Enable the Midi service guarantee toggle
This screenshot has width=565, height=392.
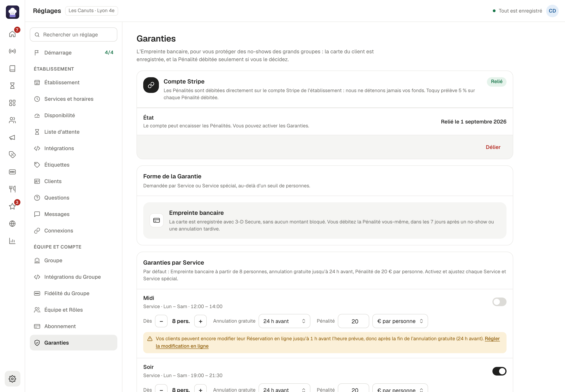499,302
